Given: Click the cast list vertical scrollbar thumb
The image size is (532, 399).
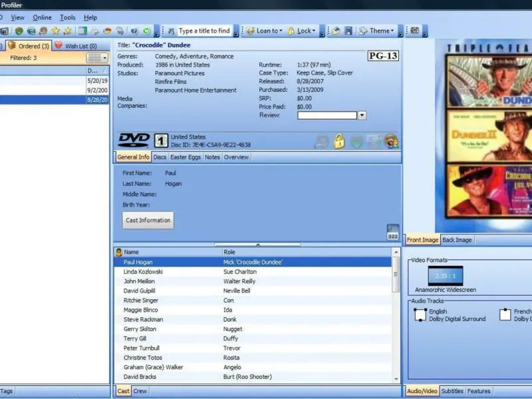Looking at the screenshot, I should click(x=396, y=275).
